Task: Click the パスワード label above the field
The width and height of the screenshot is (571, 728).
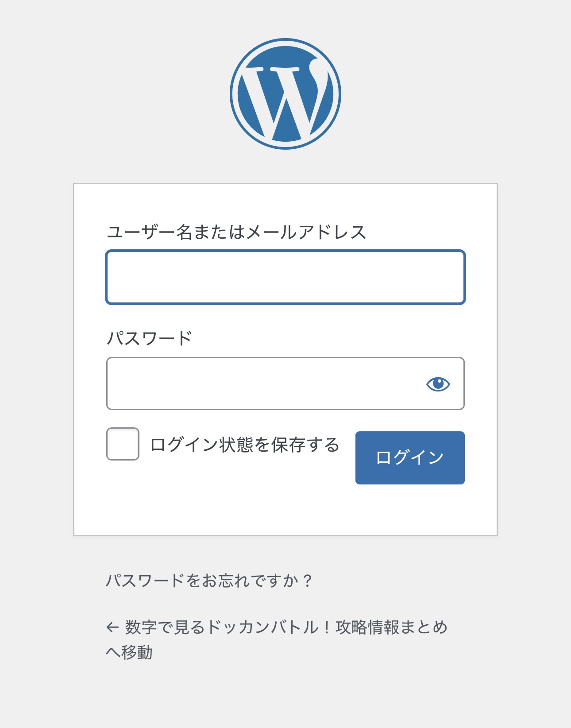Action: tap(149, 338)
